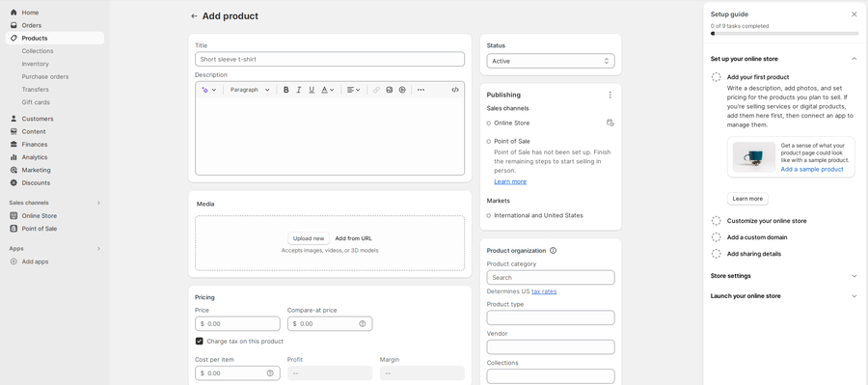Collapse Set up your online store section
The image size is (868, 385).
[x=854, y=59]
